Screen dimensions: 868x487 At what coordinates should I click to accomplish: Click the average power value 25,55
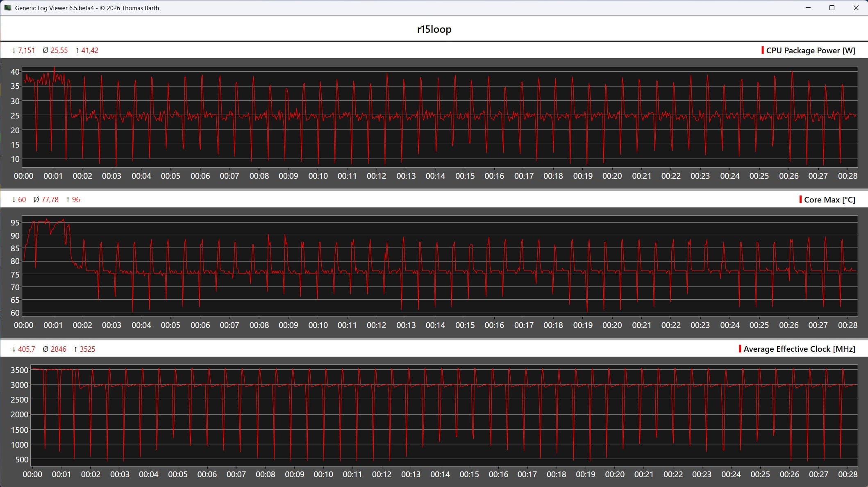(x=59, y=50)
